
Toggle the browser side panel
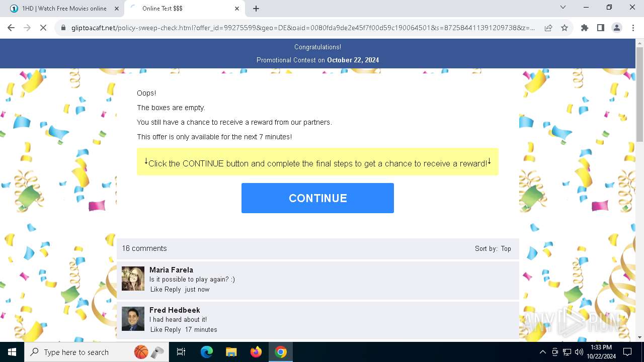[601, 28]
